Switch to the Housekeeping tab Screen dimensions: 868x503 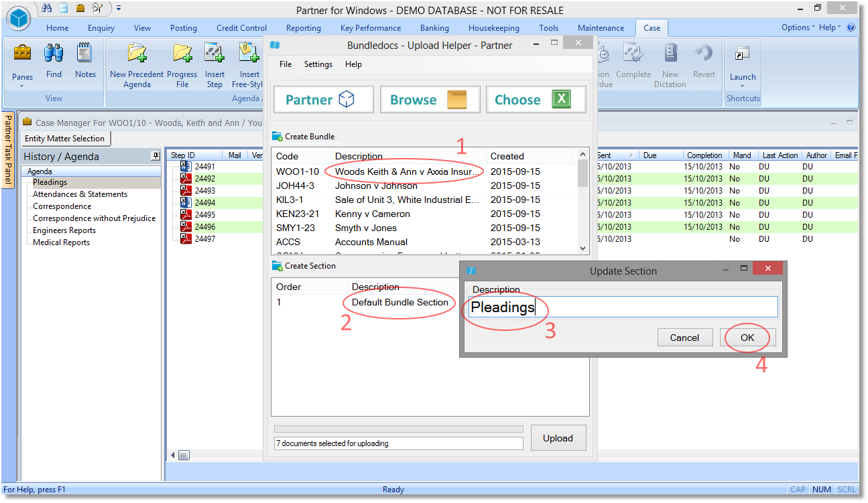pyautogui.click(x=494, y=28)
